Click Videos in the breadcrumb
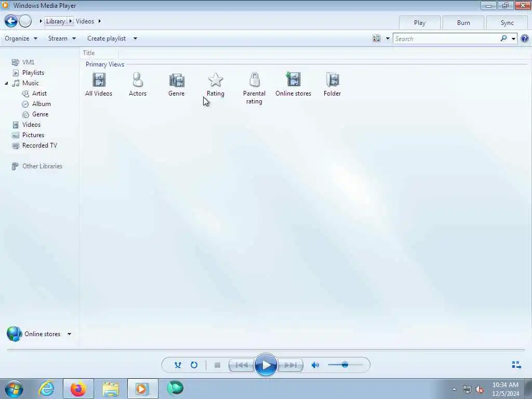The width and height of the screenshot is (532, 399). click(85, 21)
